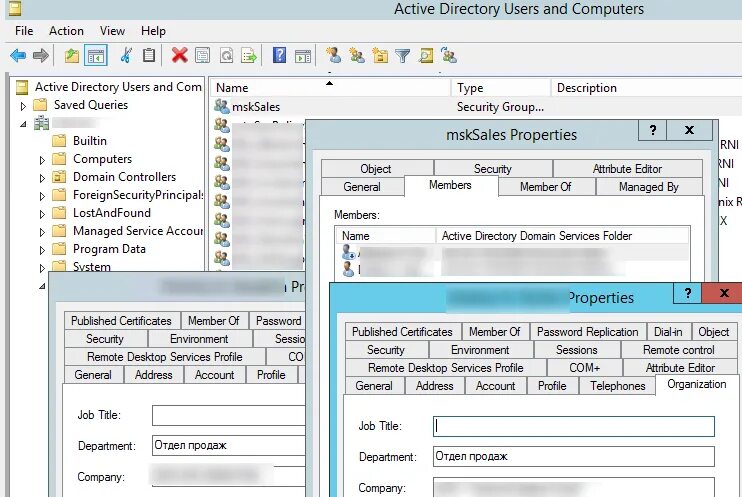Open Object tab in mskSales Properties
The height and width of the screenshot is (497, 742).
click(x=376, y=169)
